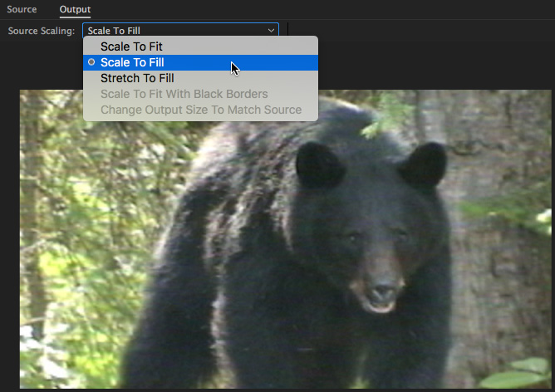Click the Source Scaling label text

(x=42, y=31)
